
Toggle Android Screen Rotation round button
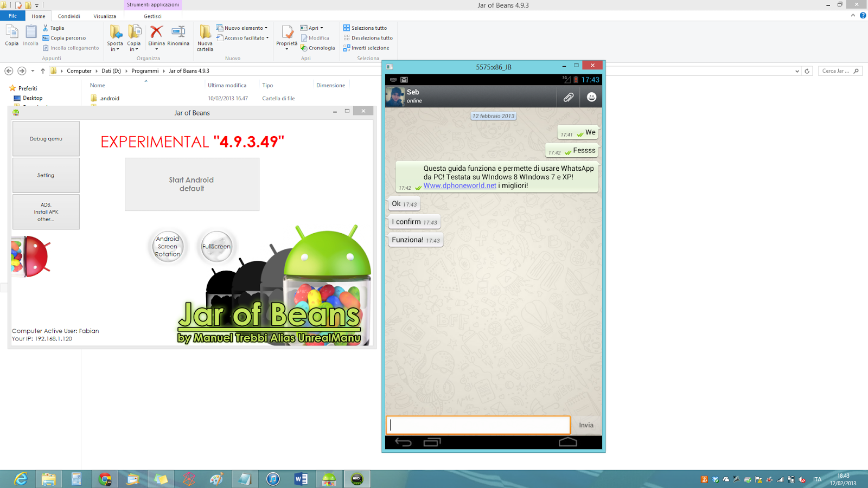[x=168, y=247]
